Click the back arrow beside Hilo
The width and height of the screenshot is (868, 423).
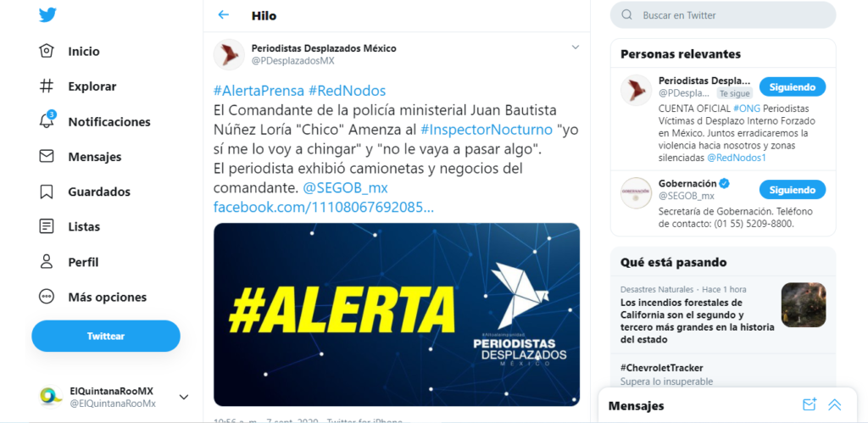[223, 15]
